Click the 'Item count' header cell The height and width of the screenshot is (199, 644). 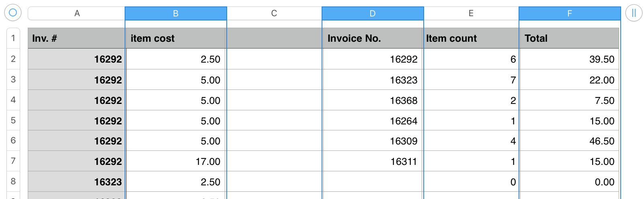[471, 38]
